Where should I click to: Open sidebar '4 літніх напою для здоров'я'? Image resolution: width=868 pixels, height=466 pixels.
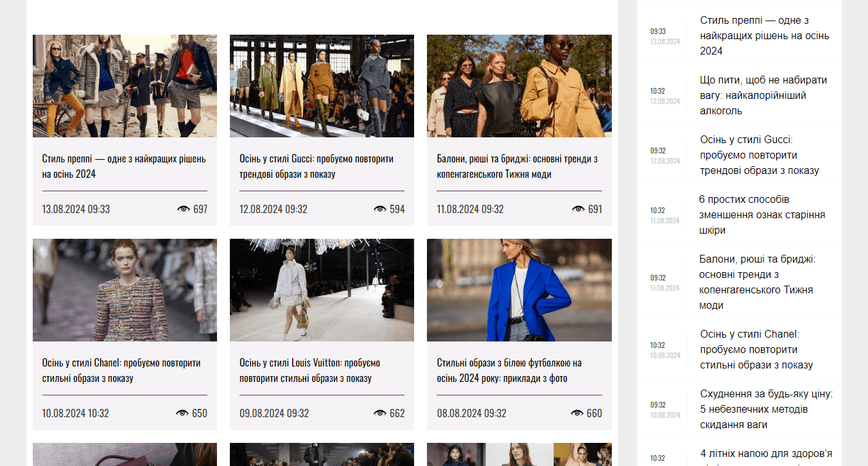(766, 456)
